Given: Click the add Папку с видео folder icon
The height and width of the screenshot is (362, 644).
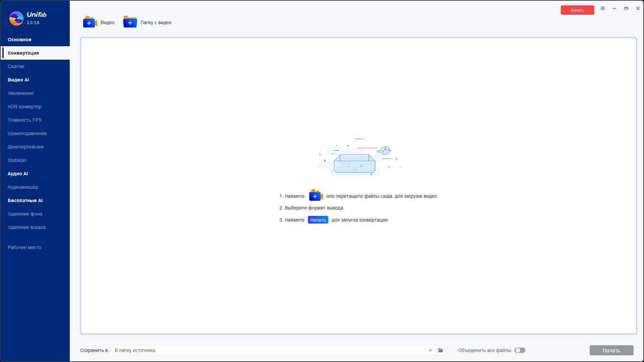Looking at the screenshot, I should point(130,22).
